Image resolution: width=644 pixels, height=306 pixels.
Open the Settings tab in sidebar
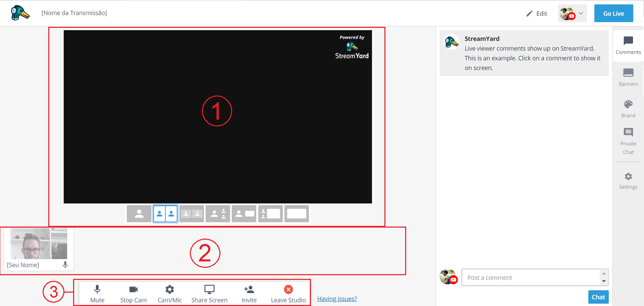pos(628,181)
